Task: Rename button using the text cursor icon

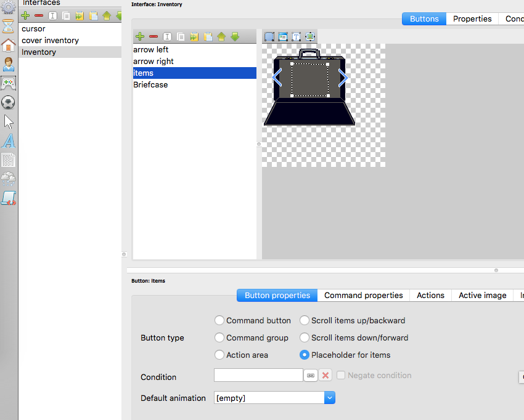Action: [167, 36]
